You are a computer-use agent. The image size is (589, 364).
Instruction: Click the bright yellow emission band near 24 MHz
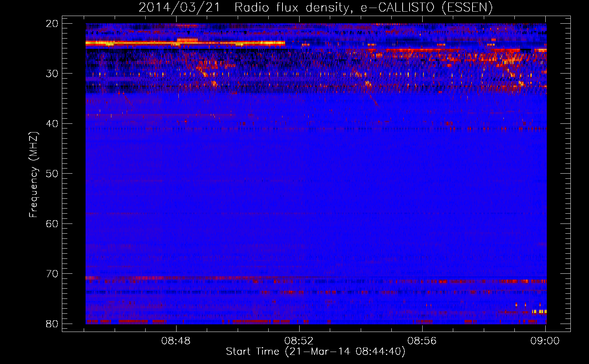tap(185, 43)
